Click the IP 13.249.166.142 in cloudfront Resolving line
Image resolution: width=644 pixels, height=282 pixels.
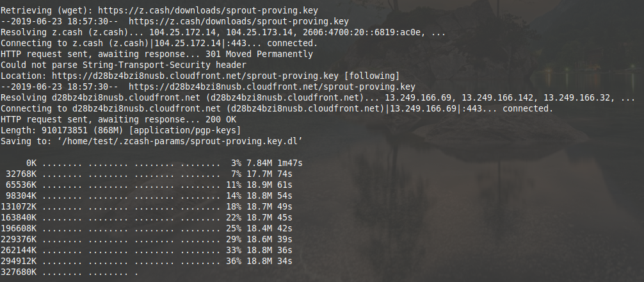pos(498,98)
